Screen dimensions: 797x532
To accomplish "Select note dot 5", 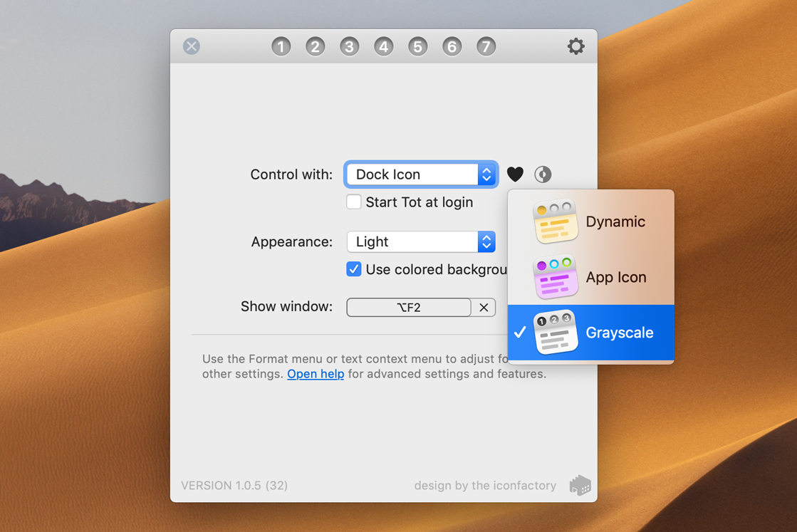I will tap(417, 47).
